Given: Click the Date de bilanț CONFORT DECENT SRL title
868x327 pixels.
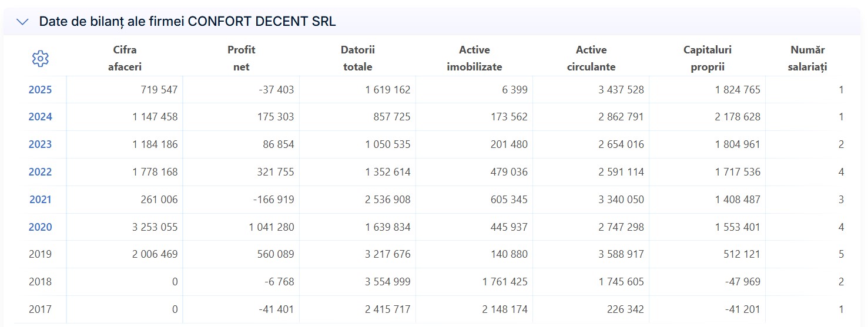Looking at the screenshot, I should 187,22.
